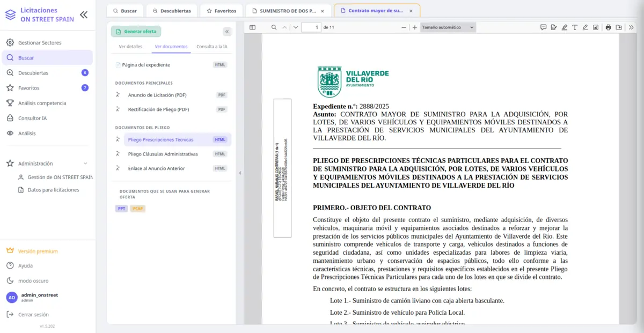Toggle the PDF viewer sidebar
This screenshot has width=644, height=333.
(253, 27)
